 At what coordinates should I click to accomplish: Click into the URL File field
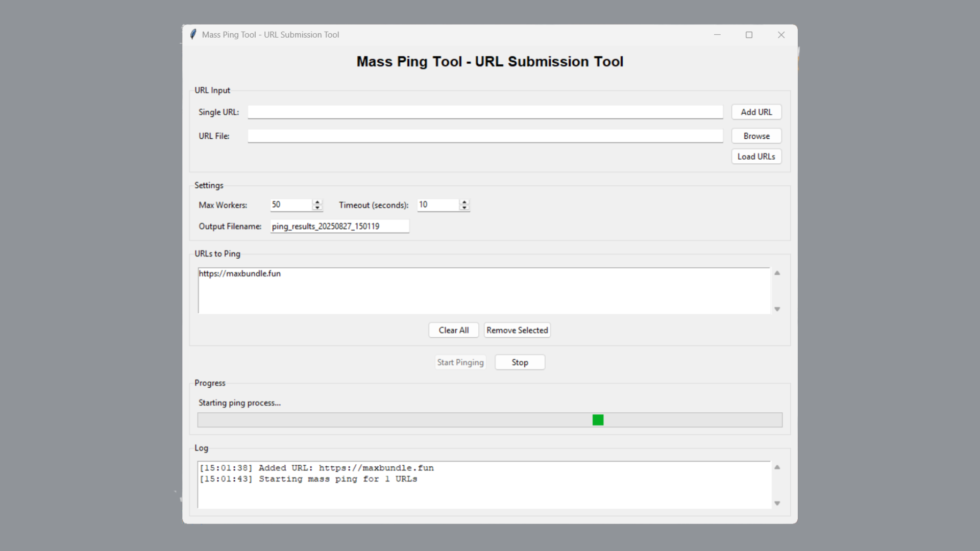(485, 136)
